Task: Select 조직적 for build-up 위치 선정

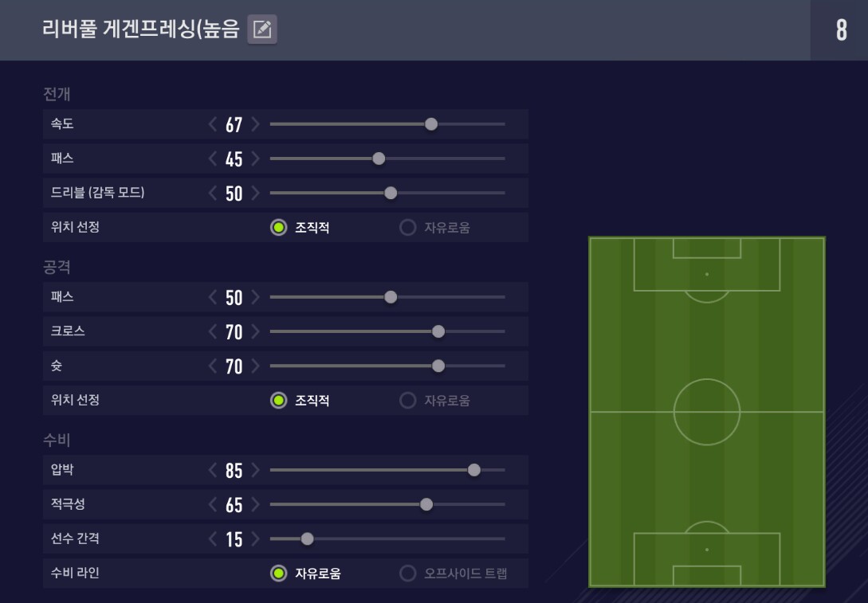Action: pyautogui.click(x=278, y=228)
